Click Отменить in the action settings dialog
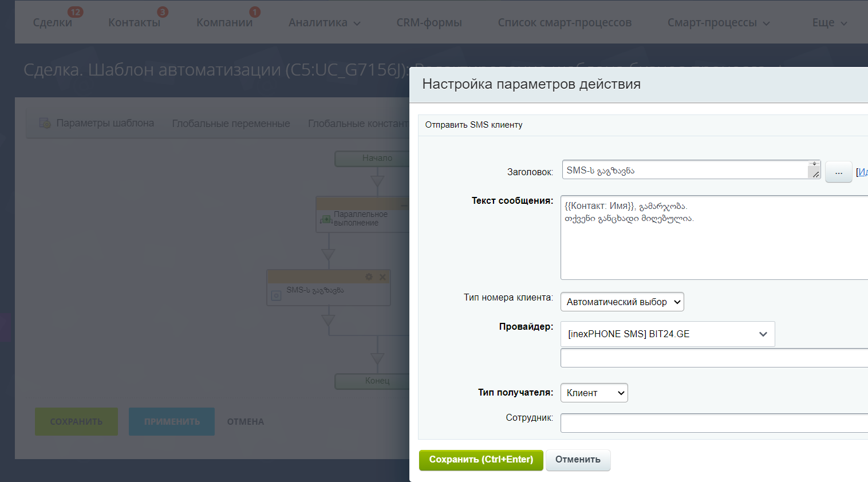The image size is (868, 482). [578, 460]
